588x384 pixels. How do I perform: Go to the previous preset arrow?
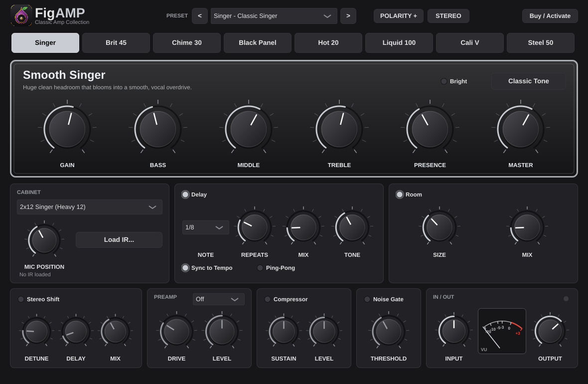200,16
